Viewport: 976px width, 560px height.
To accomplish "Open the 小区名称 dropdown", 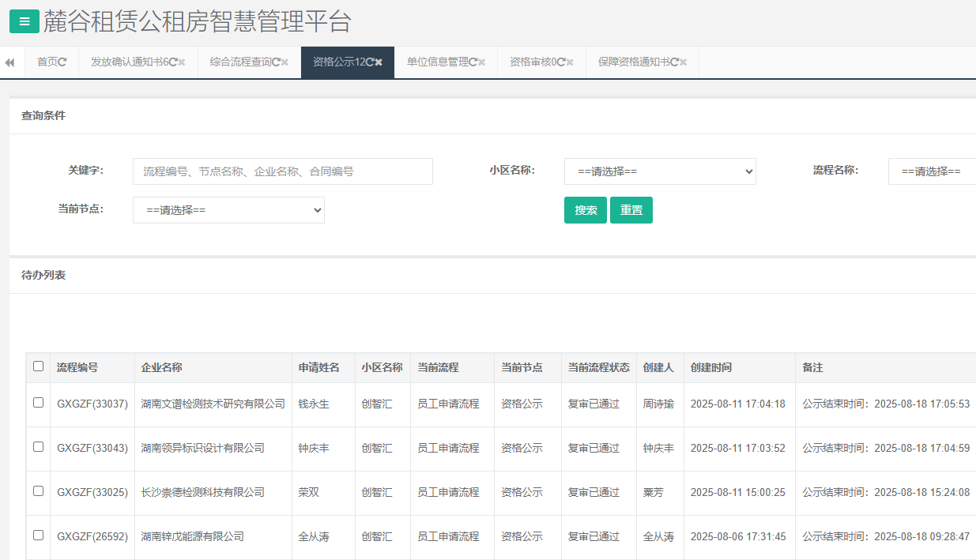I will [x=660, y=171].
